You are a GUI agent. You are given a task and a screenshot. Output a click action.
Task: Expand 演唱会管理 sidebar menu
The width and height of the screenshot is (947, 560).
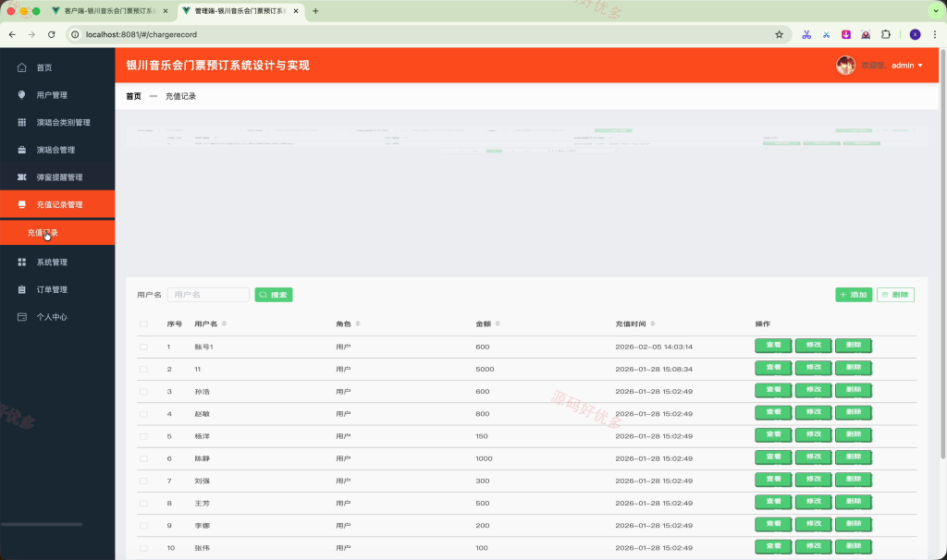[x=57, y=150]
